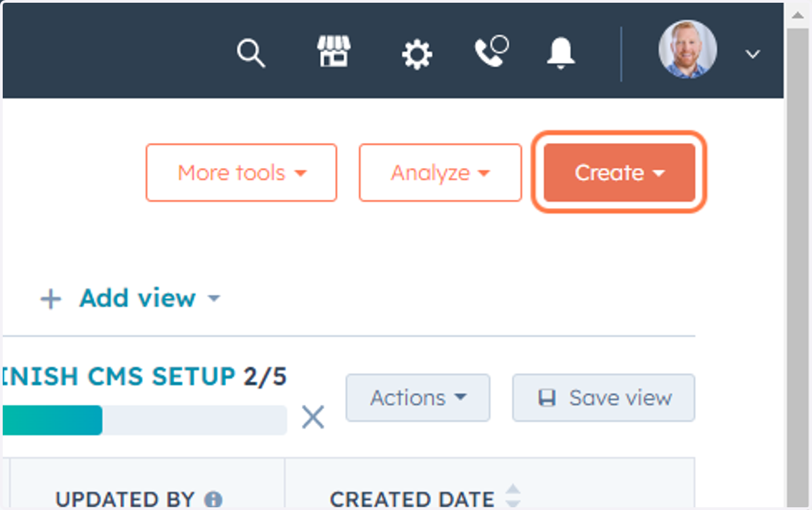Screen dimensions: 812x510
Task: Open the marketplace storefront icon
Action: point(334,51)
